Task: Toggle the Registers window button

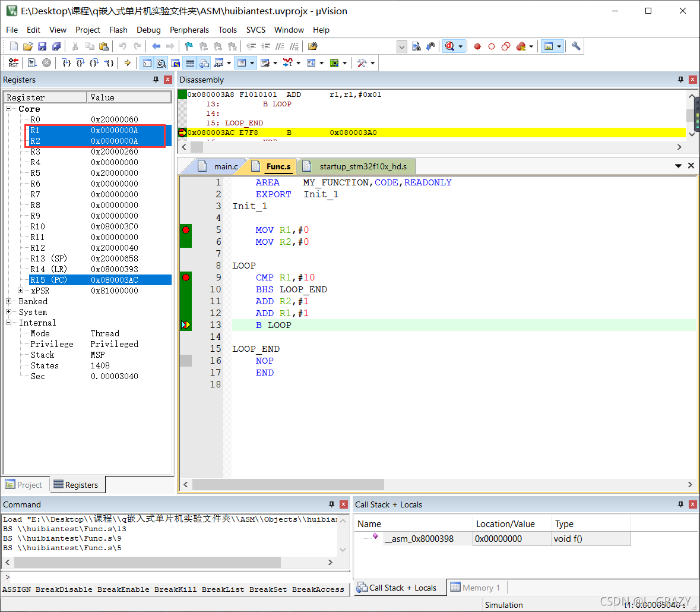Action: 190,63
